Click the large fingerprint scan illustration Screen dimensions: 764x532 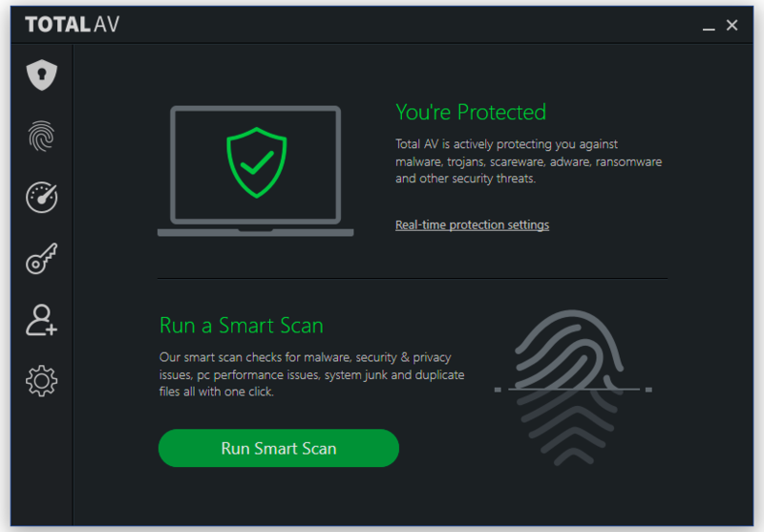(574, 388)
